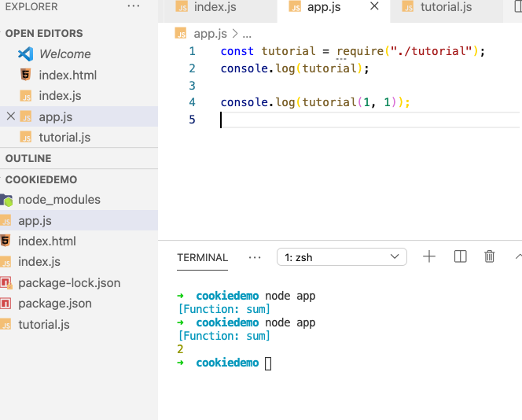Image resolution: width=522 pixels, height=420 pixels.
Task: Open the 1: zsh terminal dropdown
Action: (341, 257)
